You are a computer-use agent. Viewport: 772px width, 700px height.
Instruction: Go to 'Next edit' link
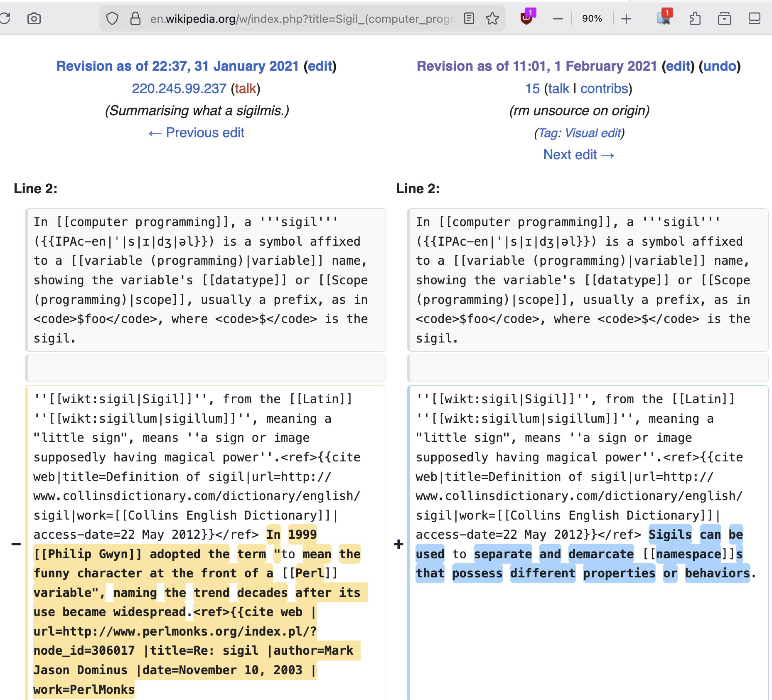click(x=579, y=155)
